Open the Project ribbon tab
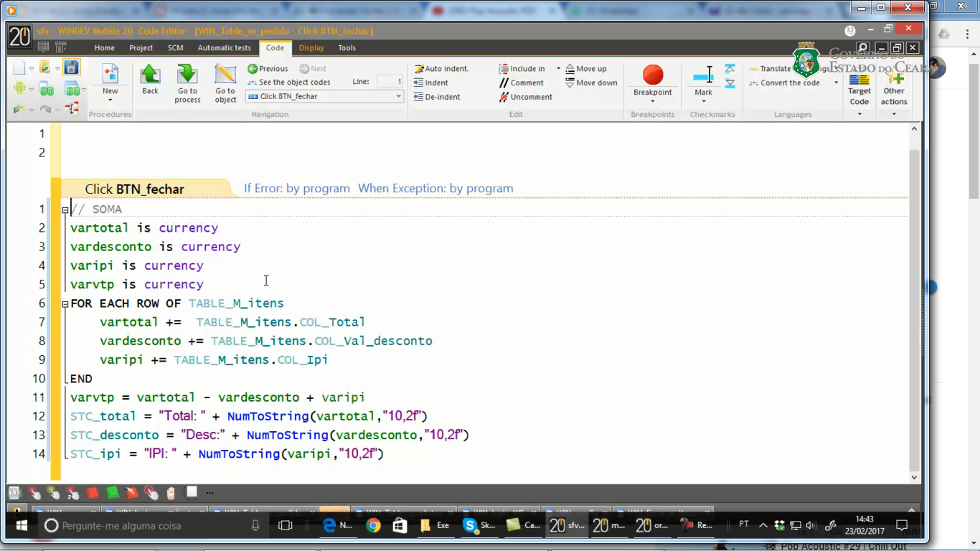The image size is (980, 551). pyautogui.click(x=141, y=48)
